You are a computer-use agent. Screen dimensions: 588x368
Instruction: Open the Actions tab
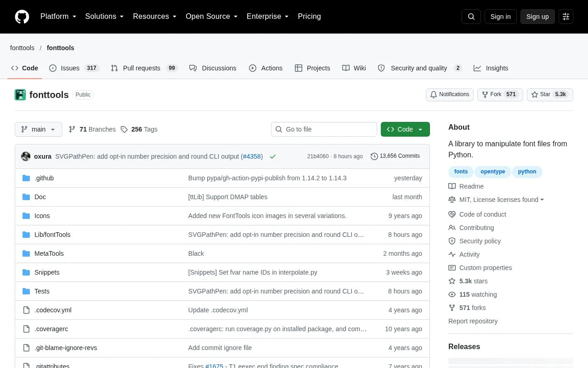266,68
